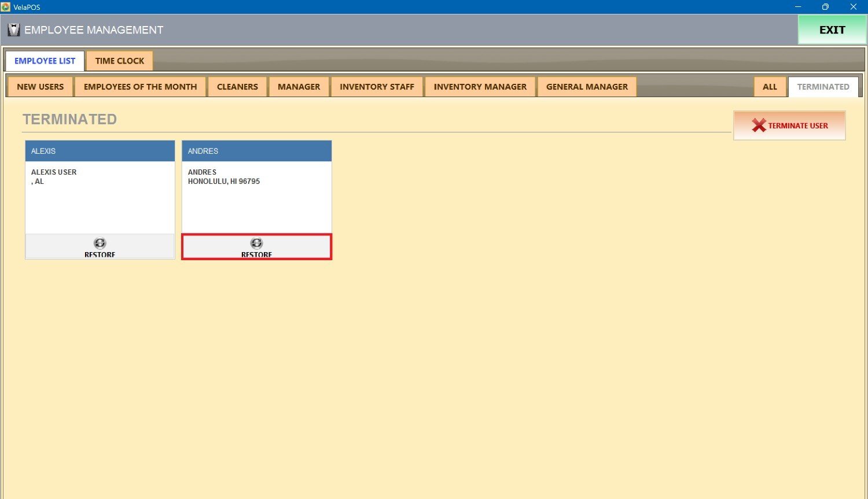868x499 pixels.
Task: Open the Inventory Staff group
Action: [377, 87]
